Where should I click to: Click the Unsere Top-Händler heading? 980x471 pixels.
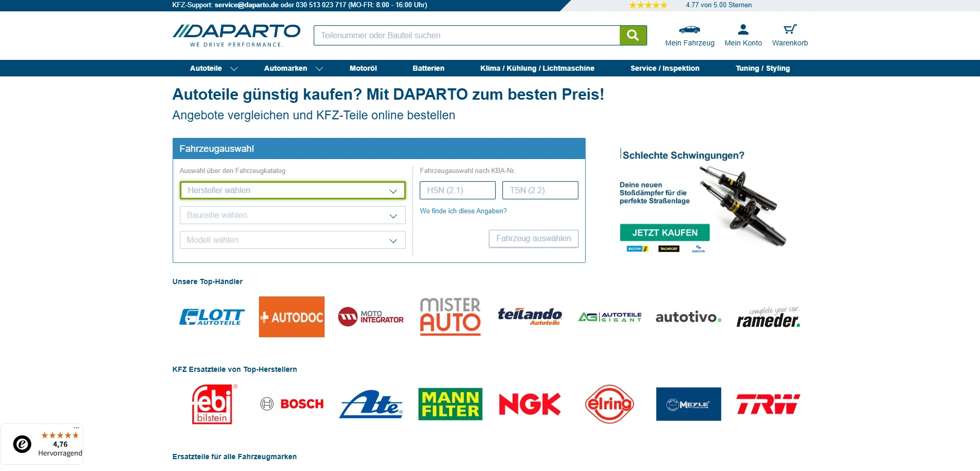207,281
